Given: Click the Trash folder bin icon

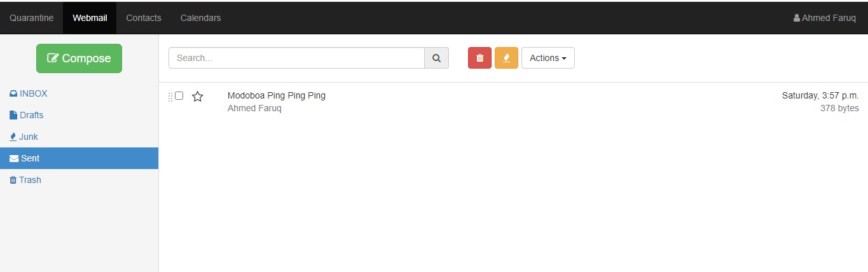Looking at the screenshot, I should click(13, 180).
